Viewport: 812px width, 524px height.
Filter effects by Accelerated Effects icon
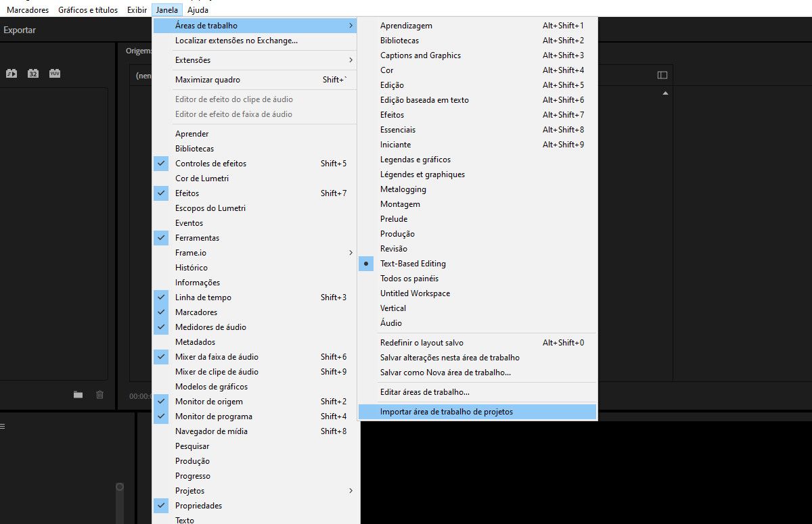point(12,73)
